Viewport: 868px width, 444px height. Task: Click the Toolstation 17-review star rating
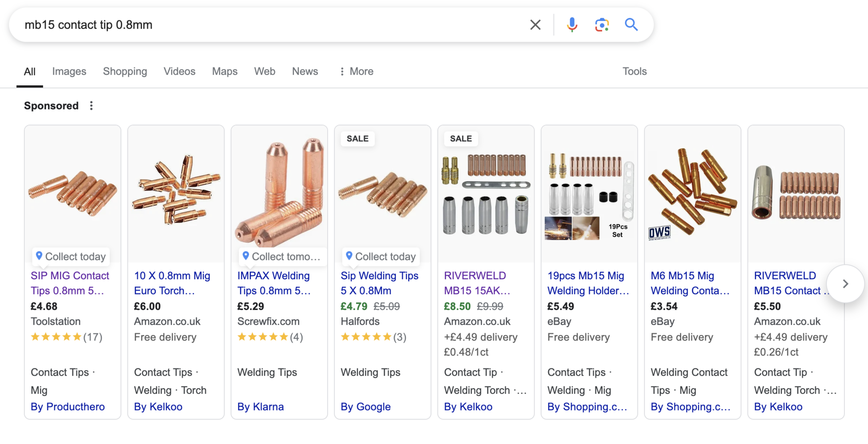coord(67,337)
